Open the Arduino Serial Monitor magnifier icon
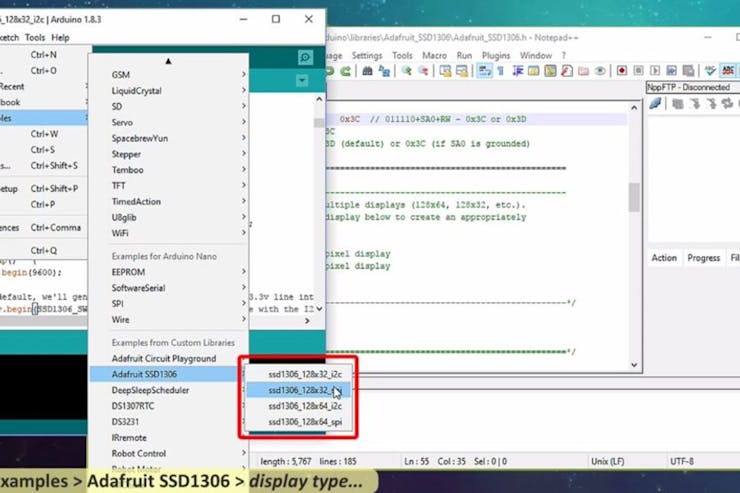 [x=305, y=58]
